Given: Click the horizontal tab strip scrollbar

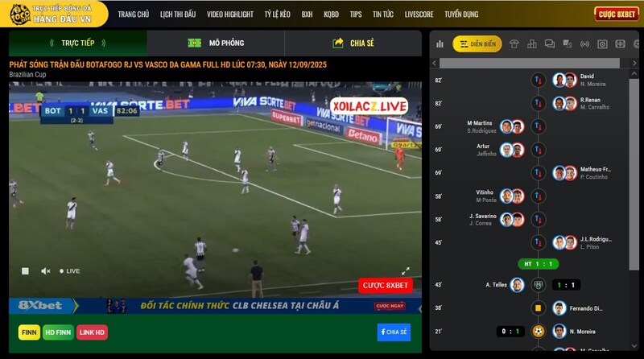Looking at the screenshot, I should 530,63.
